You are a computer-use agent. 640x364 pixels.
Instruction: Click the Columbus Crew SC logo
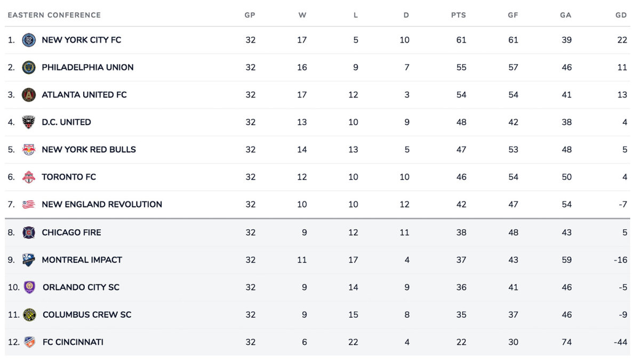pyautogui.click(x=30, y=314)
